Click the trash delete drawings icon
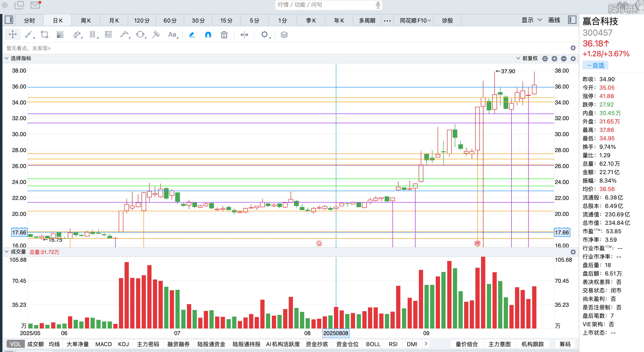This screenshot has height=352, width=644. (224, 34)
